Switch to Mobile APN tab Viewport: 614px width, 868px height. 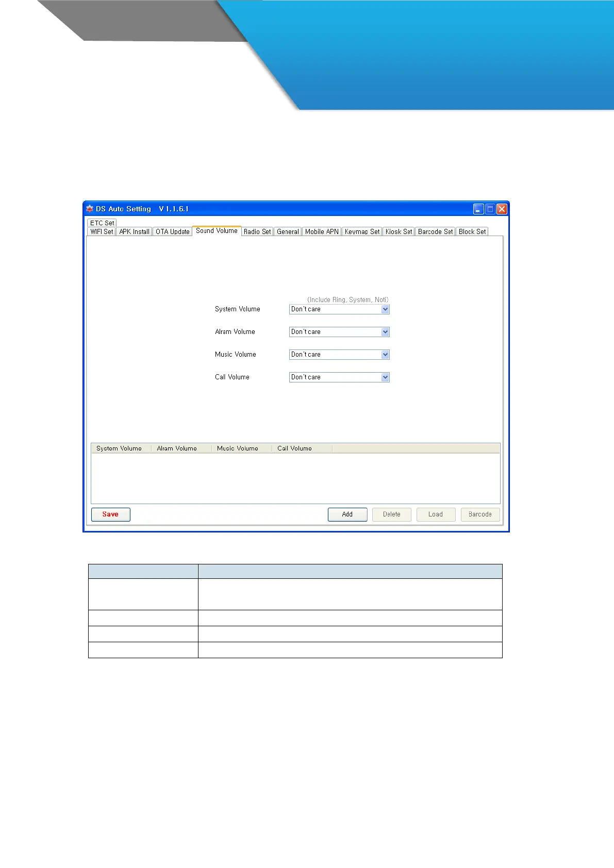click(x=322, y=231)
